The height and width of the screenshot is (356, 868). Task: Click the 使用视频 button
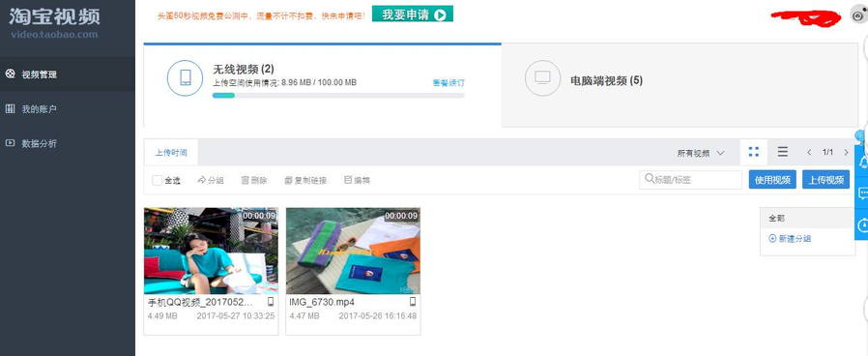[x=772, y=179]
